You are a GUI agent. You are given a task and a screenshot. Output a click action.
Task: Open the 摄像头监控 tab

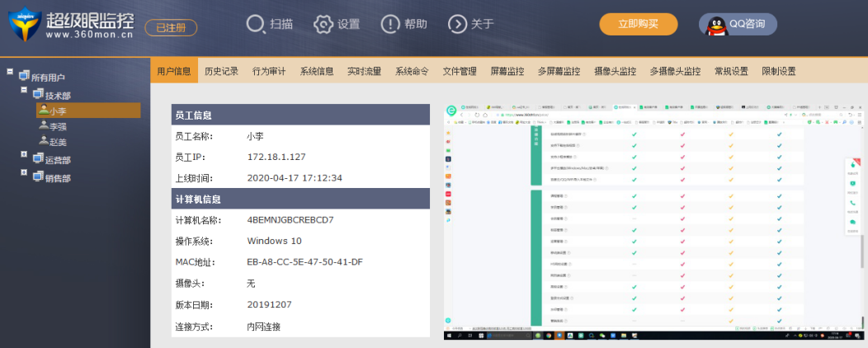[x=615, y=71]
